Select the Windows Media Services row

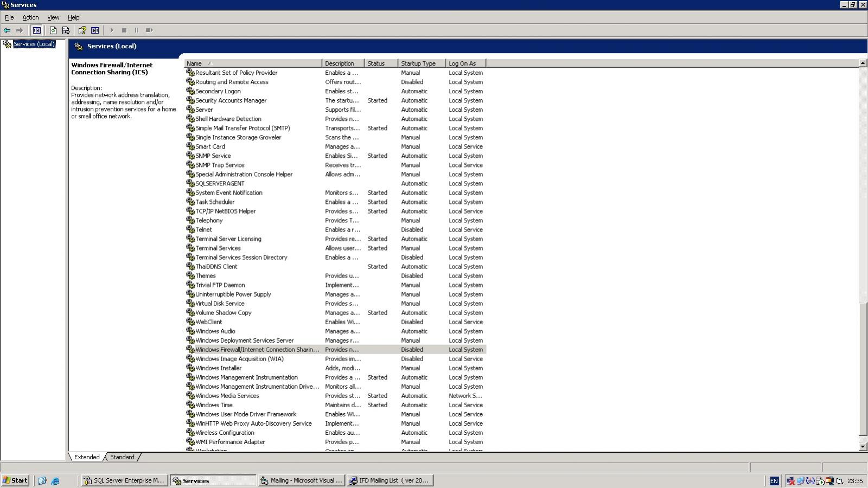(x=335, y=395)
